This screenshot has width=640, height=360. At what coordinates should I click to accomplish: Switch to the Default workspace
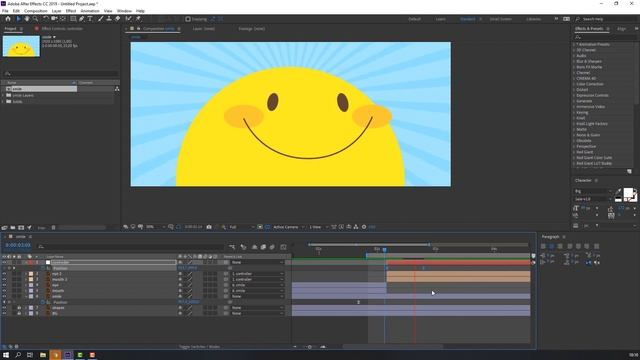[x=414, y=19]
